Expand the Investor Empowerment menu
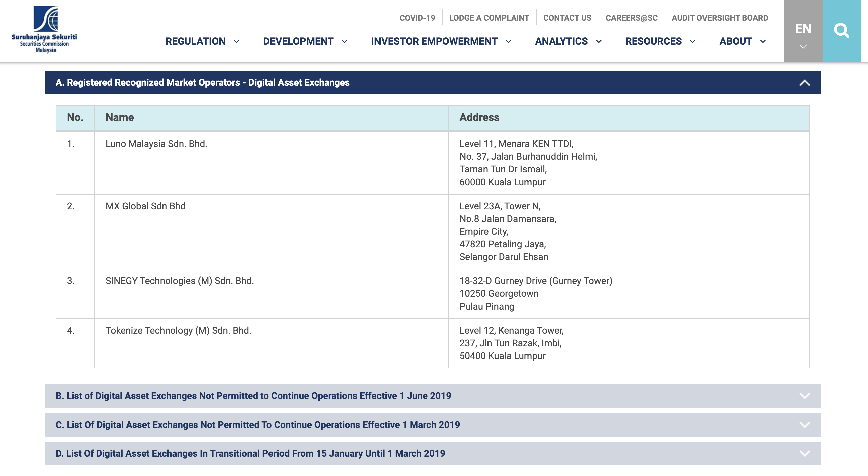Viewport: 868px width, 476px height. (441, 41)
